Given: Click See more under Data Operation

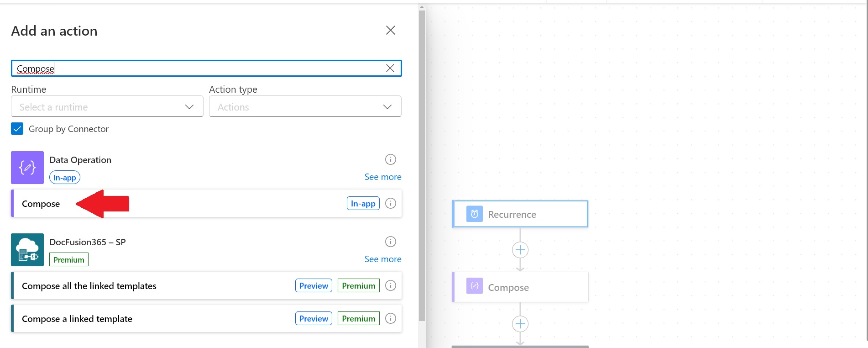Looking at the screenshot, I should (382, 177).
